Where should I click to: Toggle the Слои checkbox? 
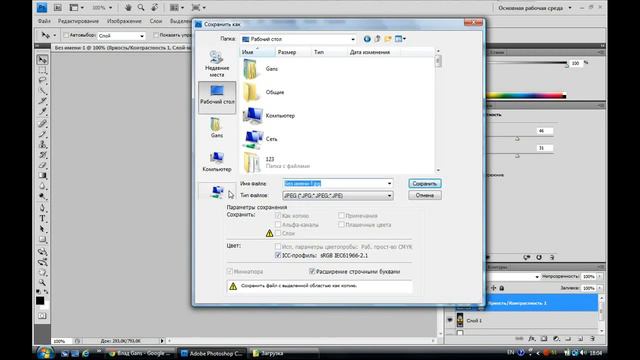pyautogui.click(x=278, y=233)
